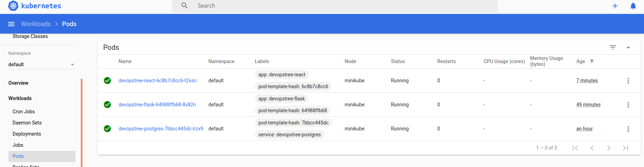
Task: Click the 1 – 3 of 3 pagination text
Action: click(x=546, y=148)
